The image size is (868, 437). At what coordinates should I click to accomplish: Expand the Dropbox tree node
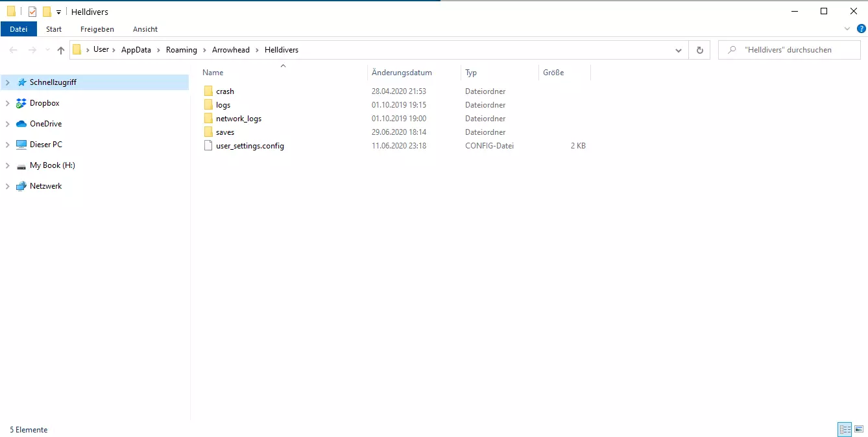8,103
